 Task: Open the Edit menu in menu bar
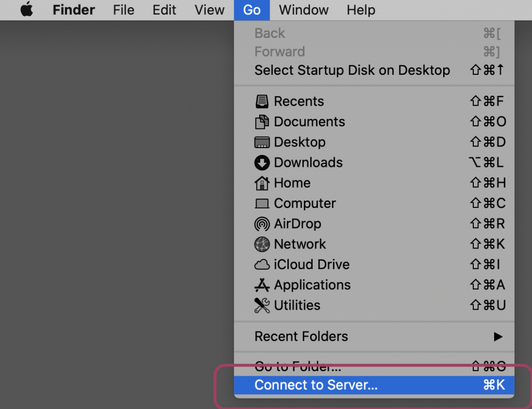point(164,10)
